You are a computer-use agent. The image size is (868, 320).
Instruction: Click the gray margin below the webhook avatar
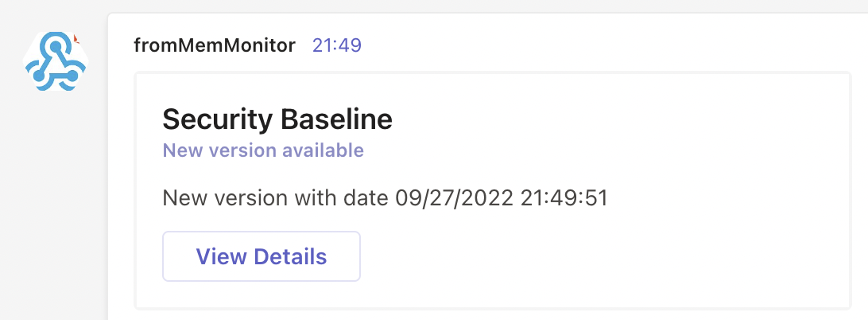tap(54, 199)
